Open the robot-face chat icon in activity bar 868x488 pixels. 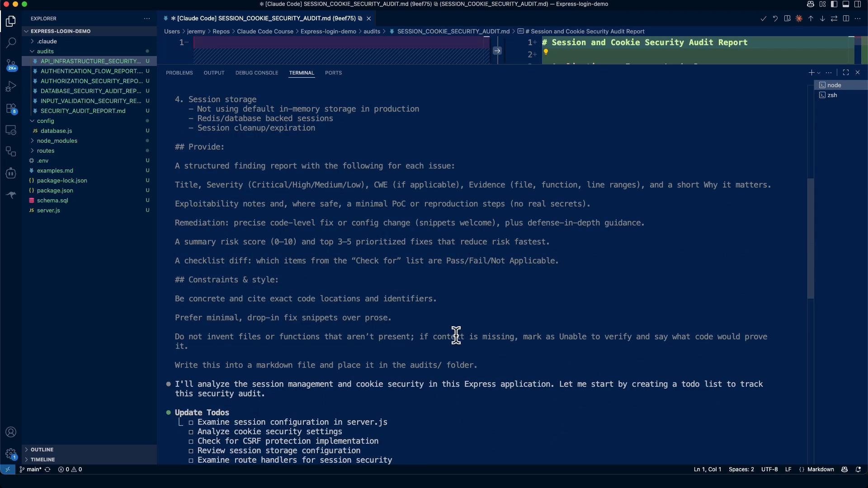tap(11, 174)
